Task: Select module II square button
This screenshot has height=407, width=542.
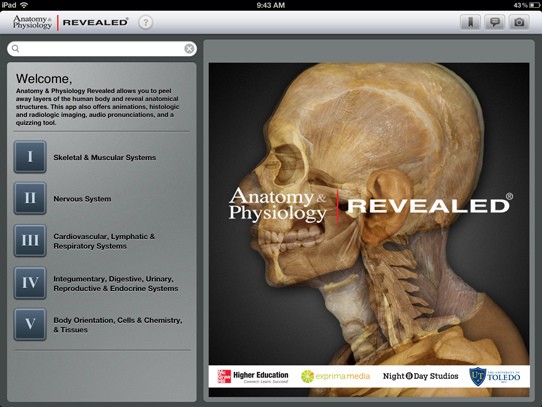Action: pos(30,198)
